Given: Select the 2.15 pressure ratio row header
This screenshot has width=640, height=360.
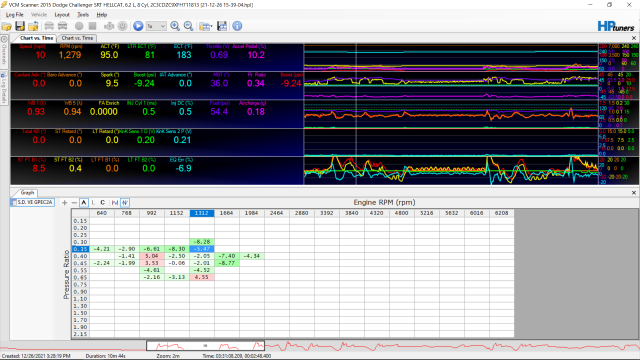Looking at the screenshot, I should [x=80, y=334].
